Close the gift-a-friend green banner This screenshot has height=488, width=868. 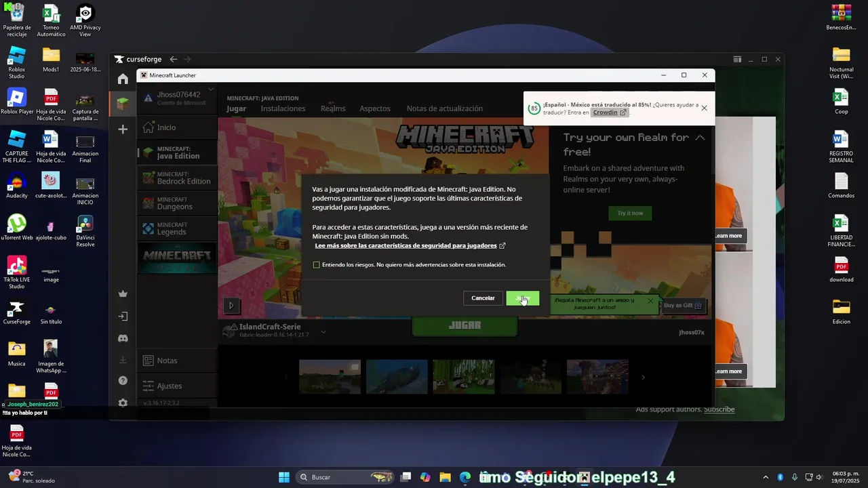[650, 300]
